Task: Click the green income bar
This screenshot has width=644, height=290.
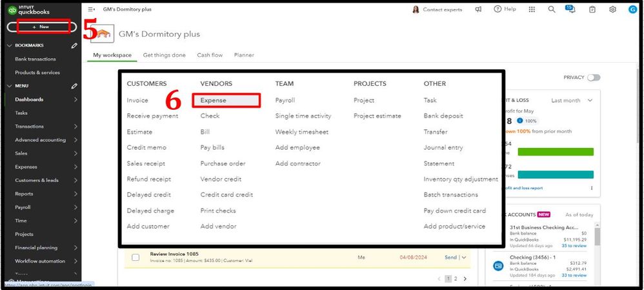Action: click(x=556, y=152)
